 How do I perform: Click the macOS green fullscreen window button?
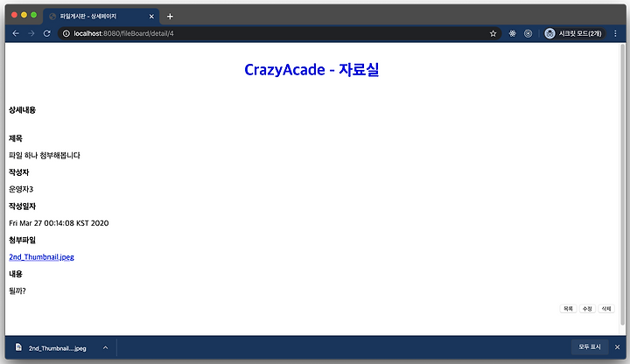(34, 15)
